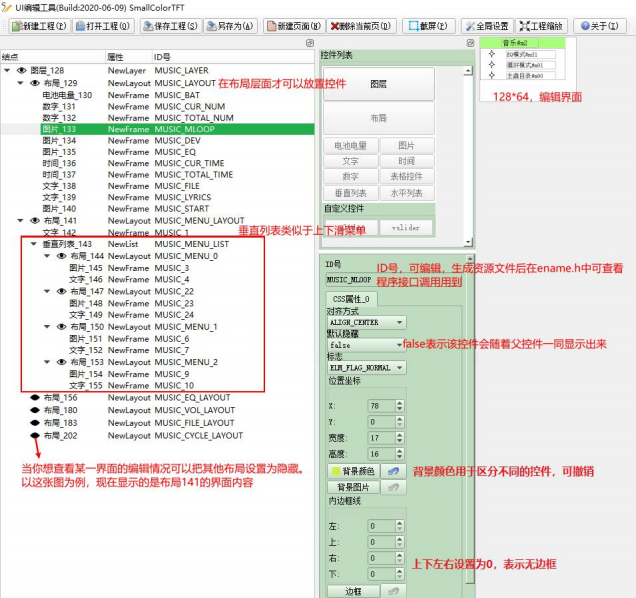The image size is (636, 598).
Task: Create a page with 新建页面 button
Action: coord(294,26)
